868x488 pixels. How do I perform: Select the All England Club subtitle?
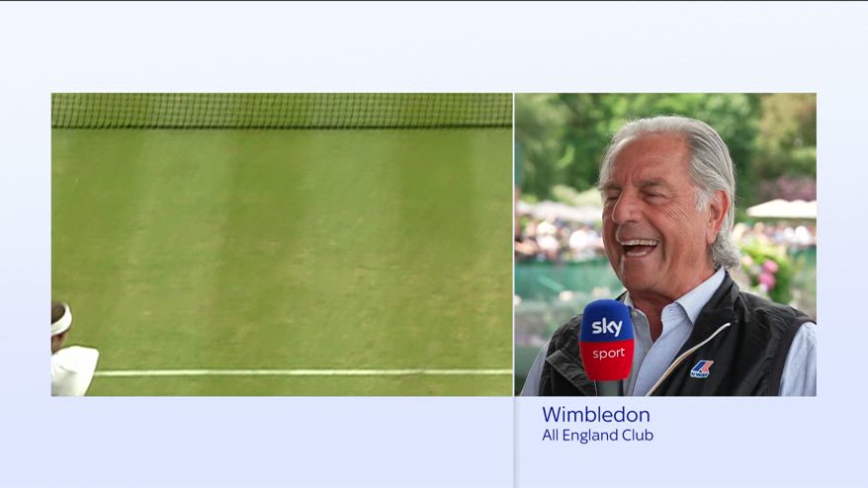point(597,436)
